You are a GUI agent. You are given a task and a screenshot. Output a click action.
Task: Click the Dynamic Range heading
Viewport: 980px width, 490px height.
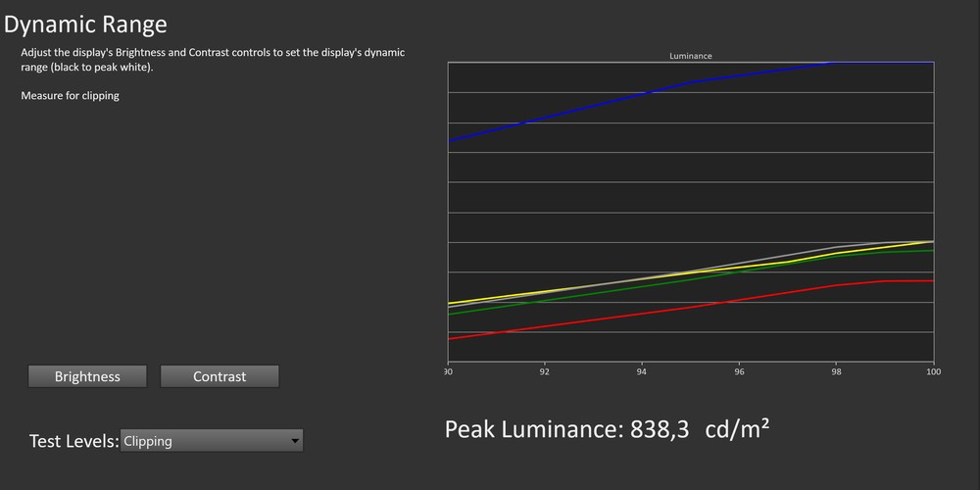coord(85,24)
